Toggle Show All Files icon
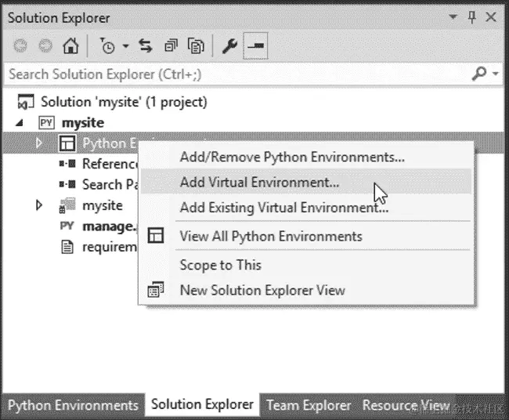This screenshot has height=420, width=509. [196, 45]
